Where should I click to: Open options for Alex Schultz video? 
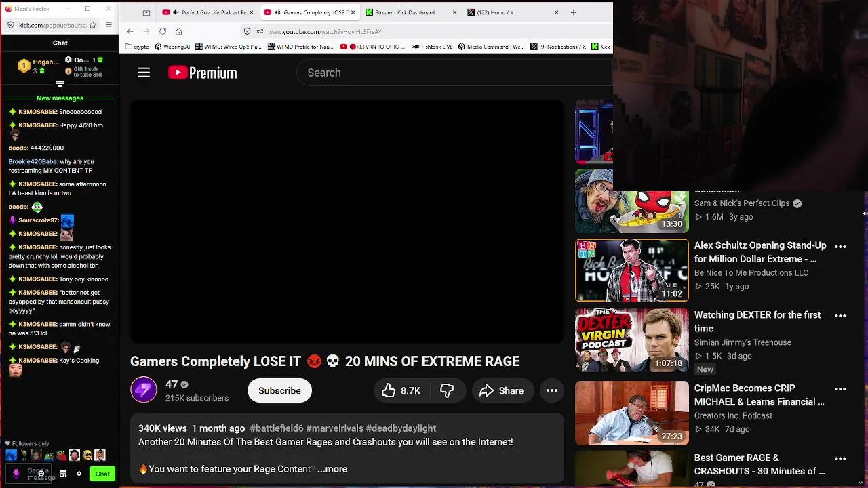pyautogui.click(x=840, y=247)
